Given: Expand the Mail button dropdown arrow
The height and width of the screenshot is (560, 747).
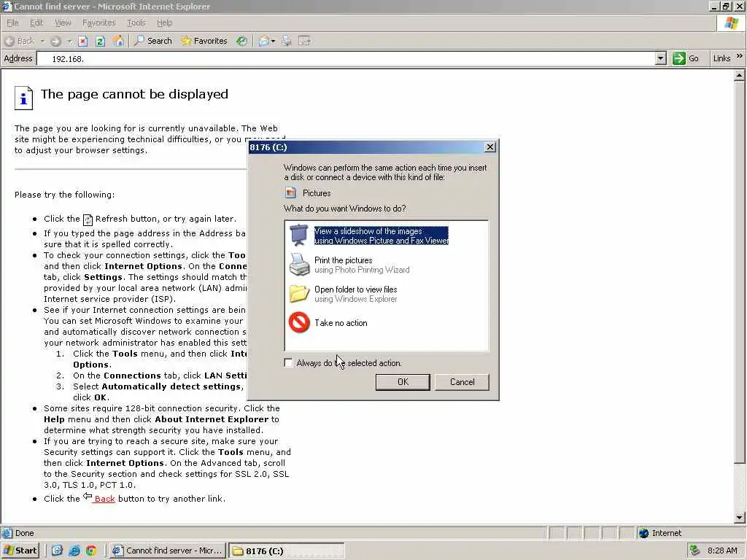Looking at the screenshot, I should 273,42.
